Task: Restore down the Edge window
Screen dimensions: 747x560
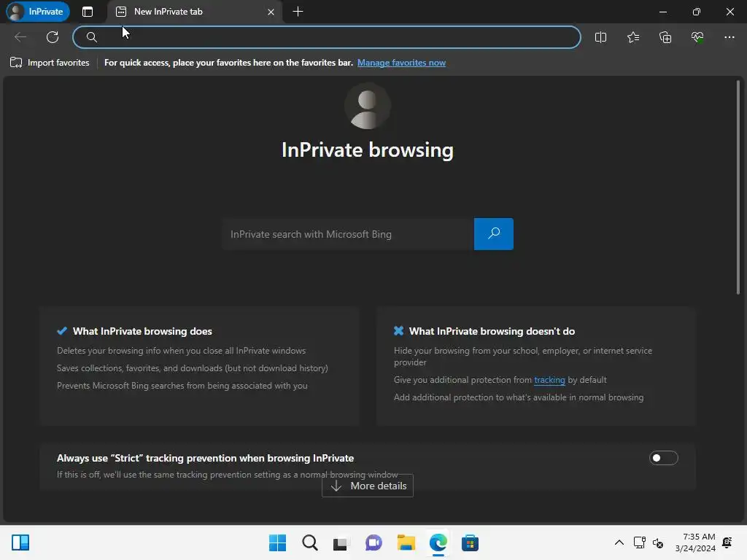Action: coord(696,12)
